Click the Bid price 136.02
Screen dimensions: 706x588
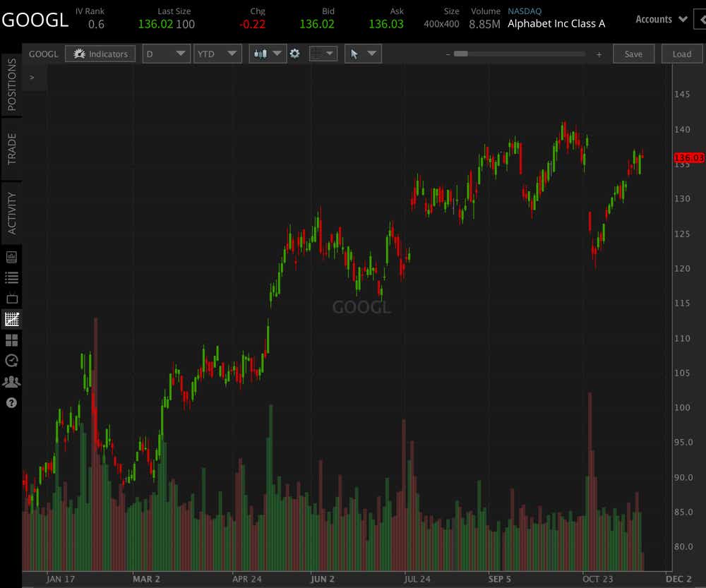317,24
